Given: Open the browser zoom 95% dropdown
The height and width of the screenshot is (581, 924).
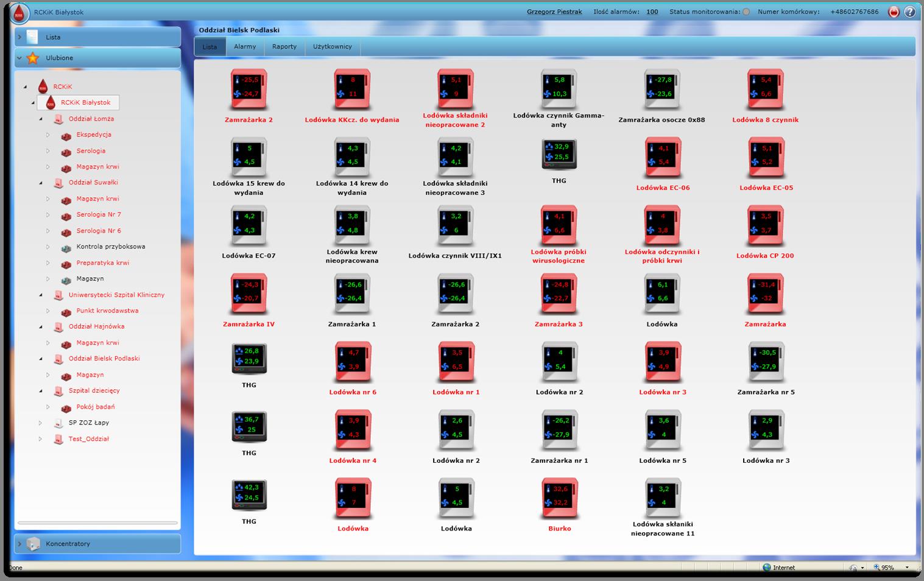Looking at the screenshot, I should click(x=907, y=568).
